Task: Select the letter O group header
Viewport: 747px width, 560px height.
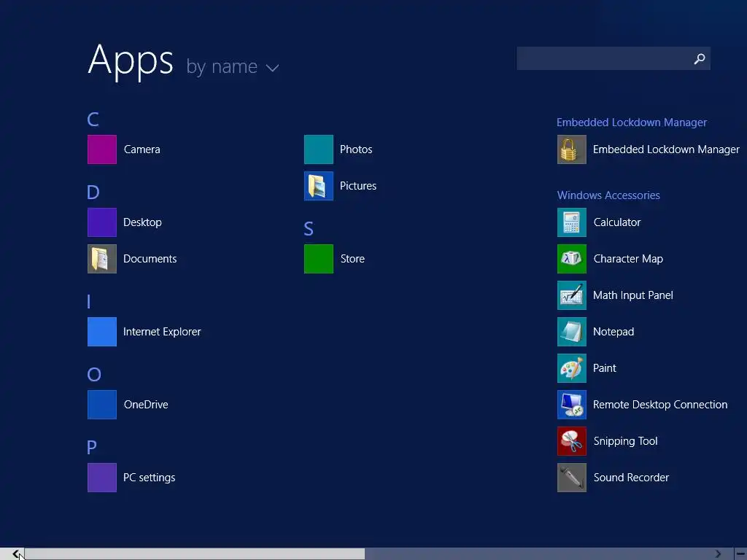Action: 94,375
